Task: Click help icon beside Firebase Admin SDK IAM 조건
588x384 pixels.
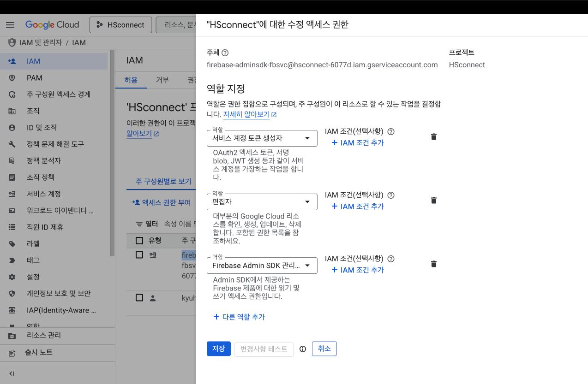Action: pyautogui.click(x=391, y=259)
